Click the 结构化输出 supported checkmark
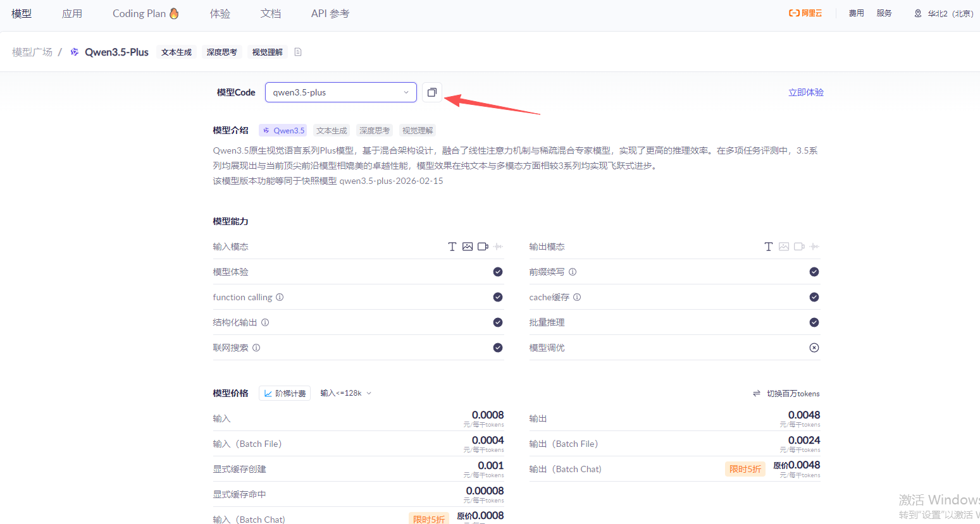The height and width of the screenshot is (524, 980). pyautogui.click(x=498, y=322)
